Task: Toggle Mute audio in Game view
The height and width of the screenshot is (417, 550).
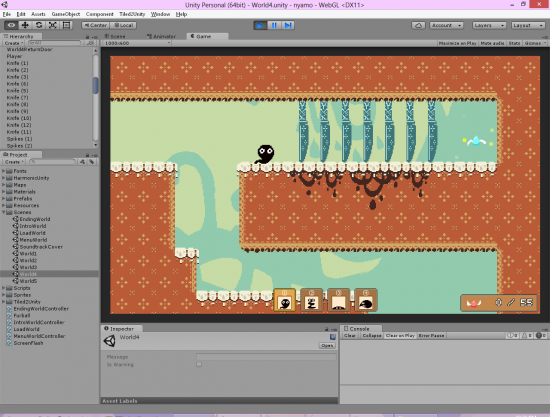Action: [x=492, y=43]
